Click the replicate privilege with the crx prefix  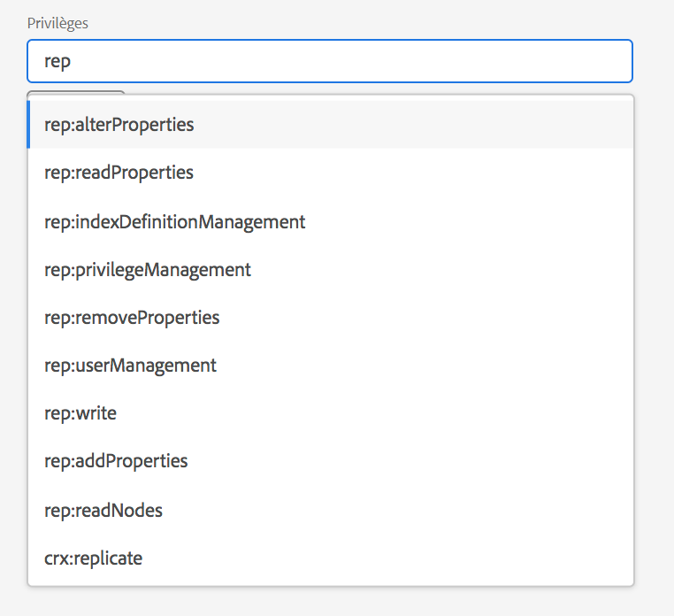point(93,558)
